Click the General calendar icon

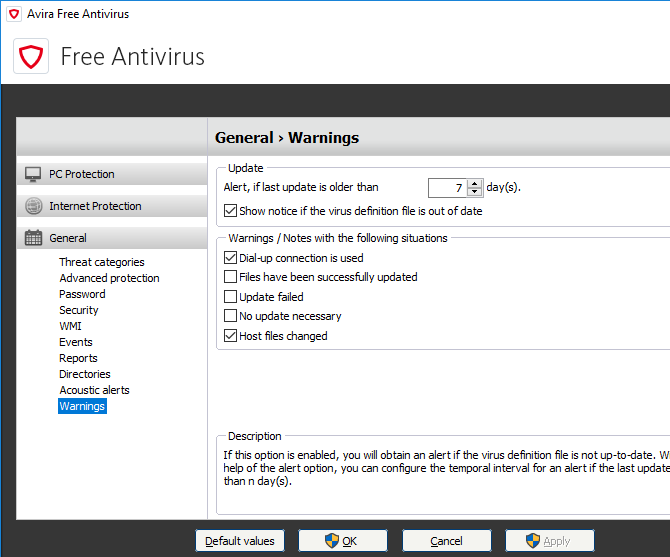(33, 238)
